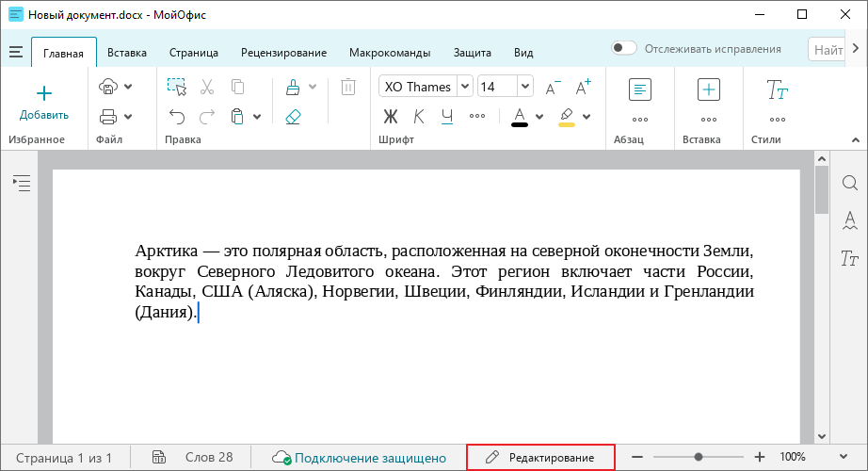Switch to the Вид tab
The image size is (868, 471).
click(523, 53)
